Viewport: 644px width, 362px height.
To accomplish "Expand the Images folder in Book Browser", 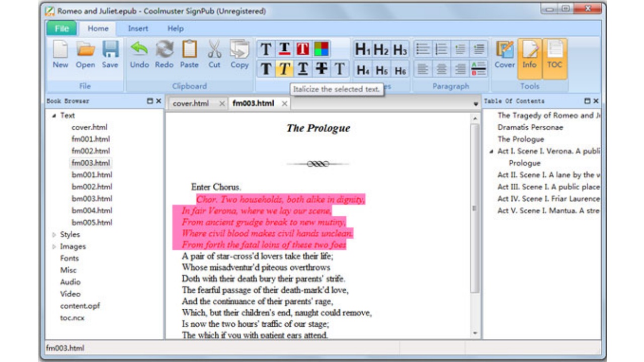I will [x=54, y=246].
